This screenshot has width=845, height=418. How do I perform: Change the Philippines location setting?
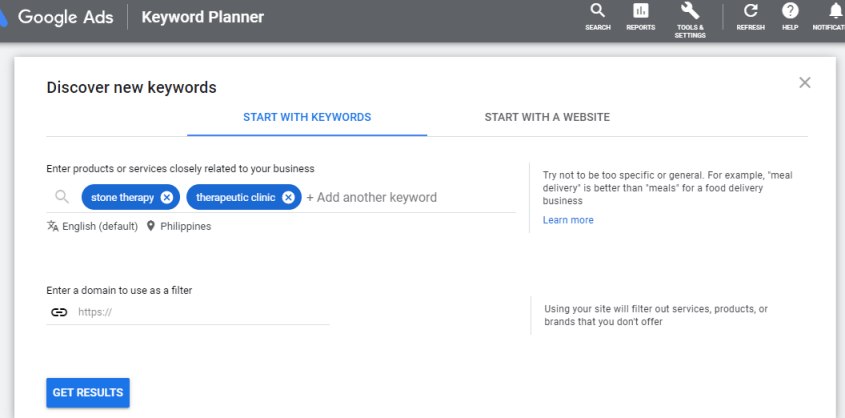pos(185,226)
